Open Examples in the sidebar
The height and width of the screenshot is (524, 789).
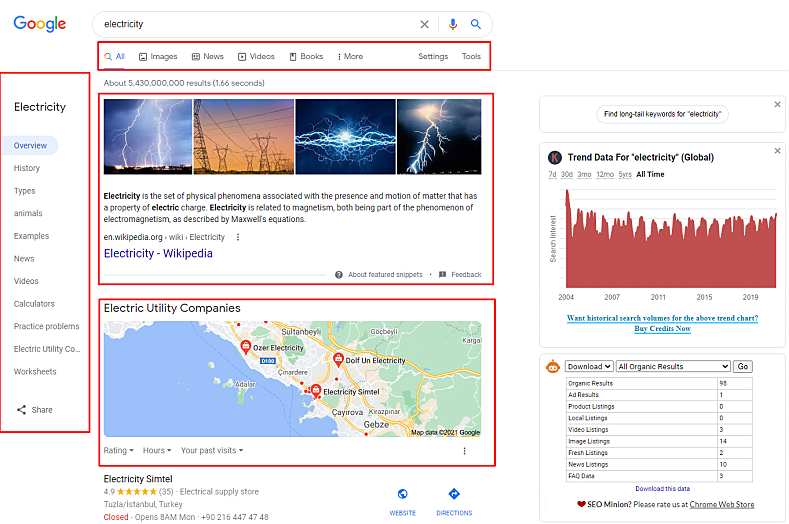31,236
